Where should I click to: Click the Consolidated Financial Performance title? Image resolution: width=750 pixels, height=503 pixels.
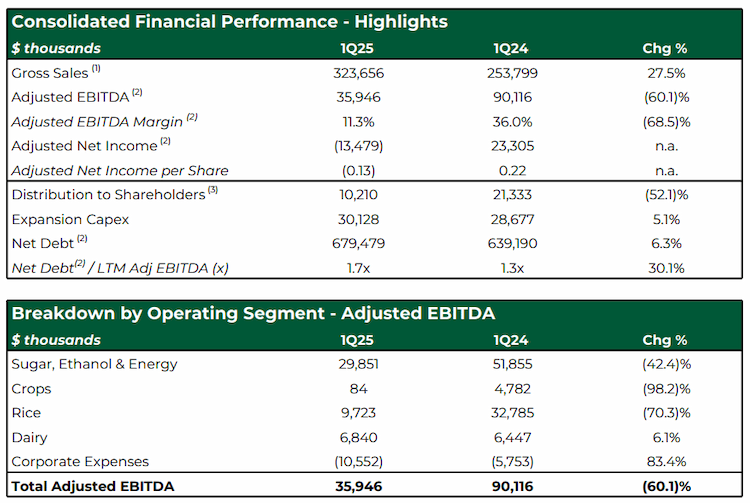[230, 22]
